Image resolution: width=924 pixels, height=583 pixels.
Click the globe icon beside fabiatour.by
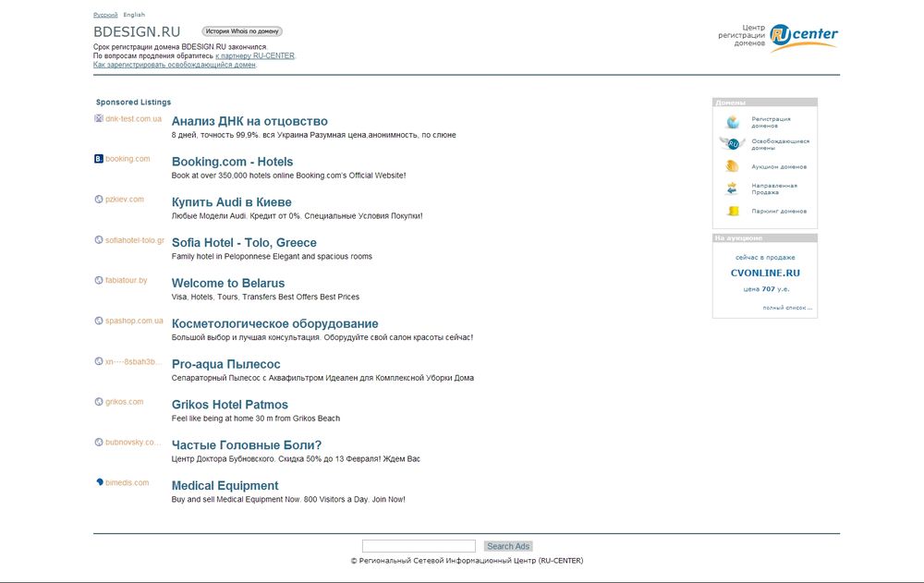point(99,280)
